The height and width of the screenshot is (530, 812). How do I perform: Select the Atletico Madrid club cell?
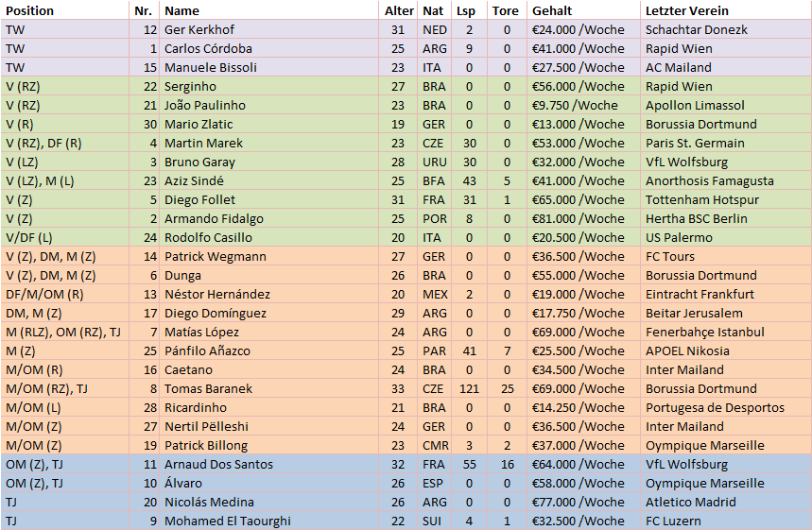click(x=726, y=502)
